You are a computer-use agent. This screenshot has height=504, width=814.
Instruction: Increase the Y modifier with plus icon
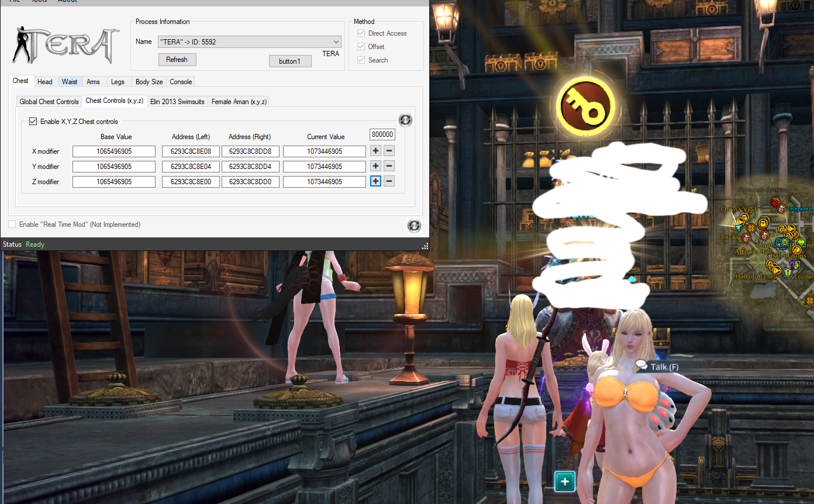click(375, 166)
